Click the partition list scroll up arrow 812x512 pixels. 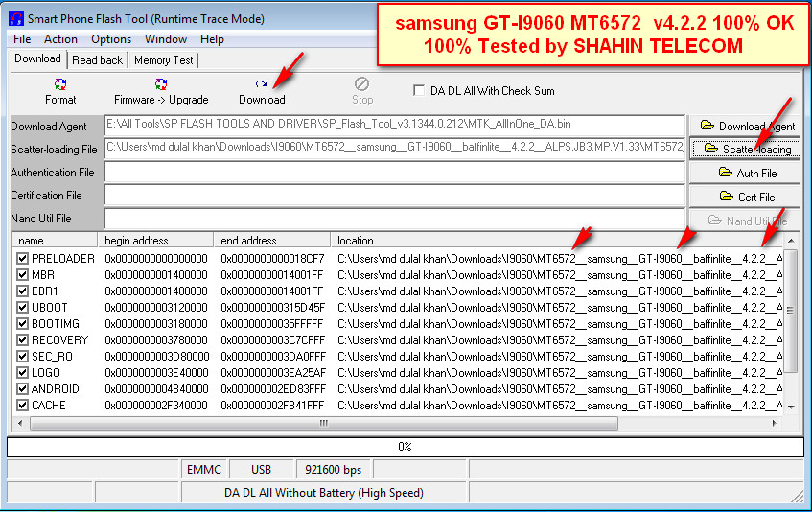791,241
